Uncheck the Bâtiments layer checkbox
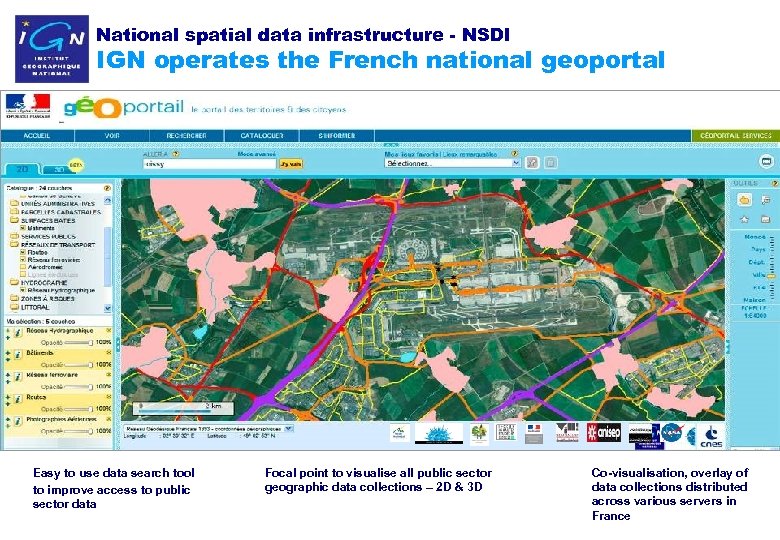The image size is (780, 540). click(x=22, y=228)
